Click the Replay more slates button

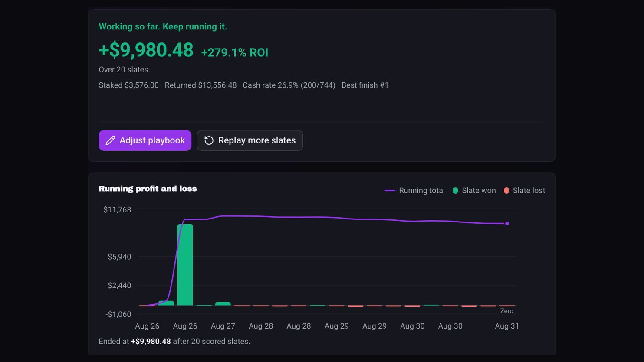point(250,140)
